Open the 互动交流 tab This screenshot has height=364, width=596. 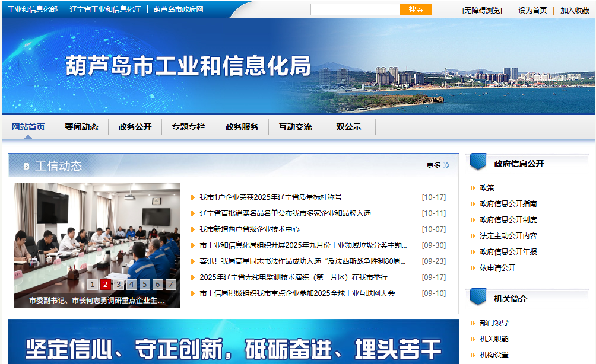pos(295,127)
